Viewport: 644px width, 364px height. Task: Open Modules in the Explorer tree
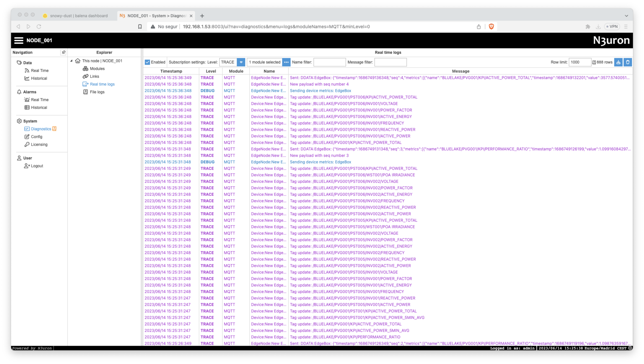pos(97,69)
